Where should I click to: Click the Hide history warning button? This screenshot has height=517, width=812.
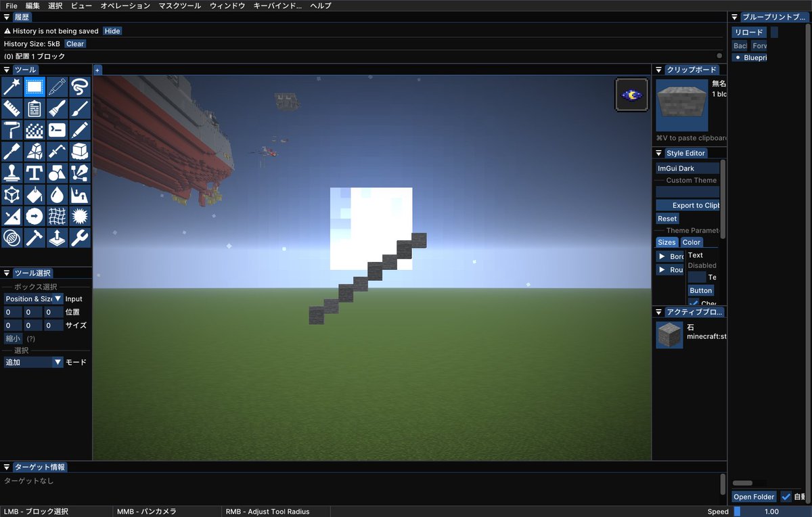(x=112, y=31)
